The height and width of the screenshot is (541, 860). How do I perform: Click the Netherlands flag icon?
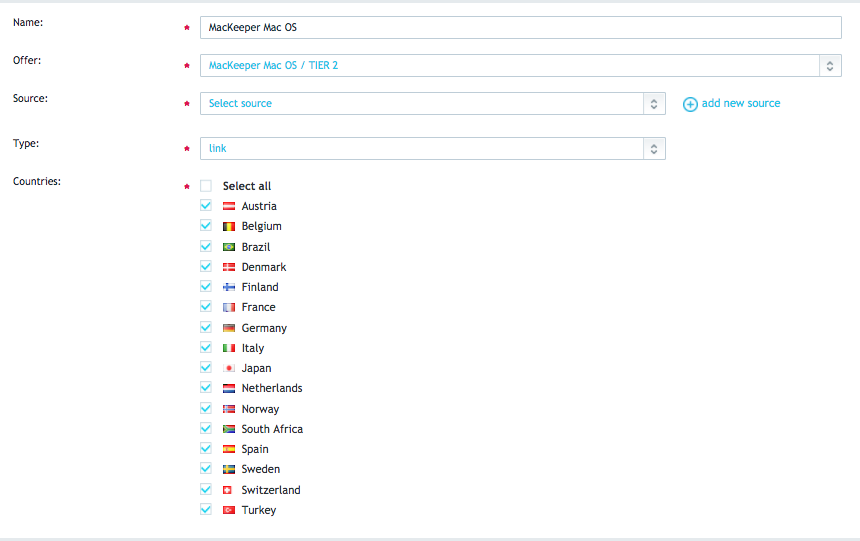coord(229,388)
